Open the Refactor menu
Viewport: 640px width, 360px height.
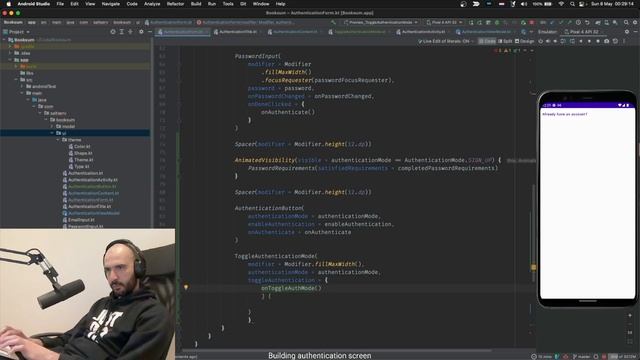click(176, 4)
